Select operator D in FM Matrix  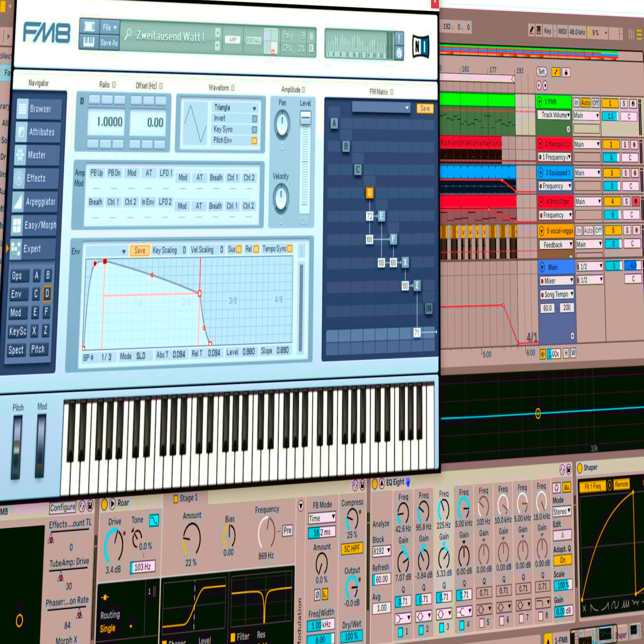pyautogui.click(x=369, y=193)
